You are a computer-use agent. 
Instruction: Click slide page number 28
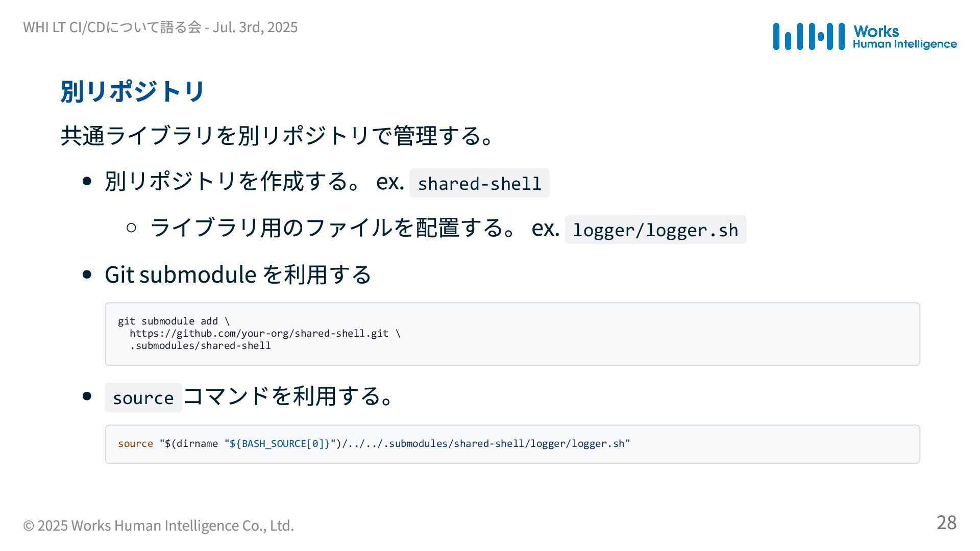tap(946, 522)
